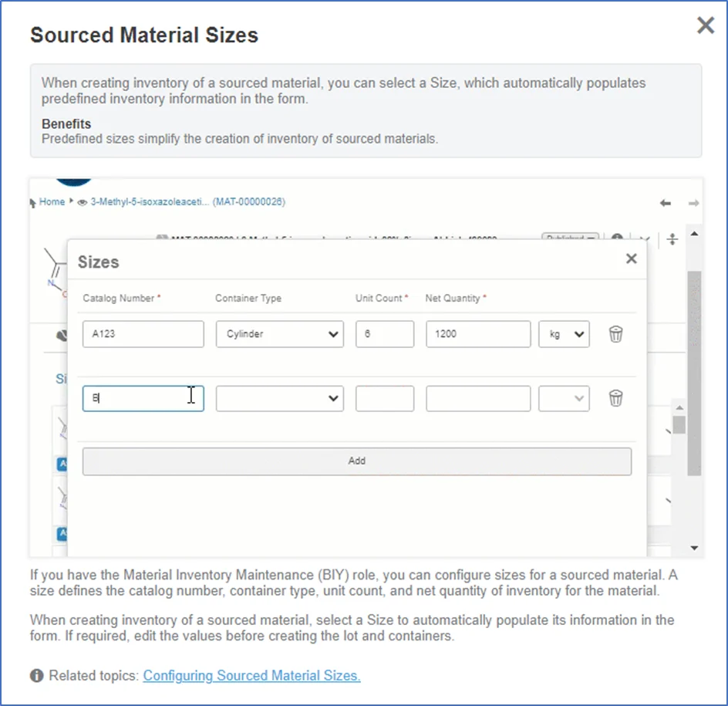Open the Cylinder container type dropdown
The image size is (728, 706).
(x=279, y=334)
